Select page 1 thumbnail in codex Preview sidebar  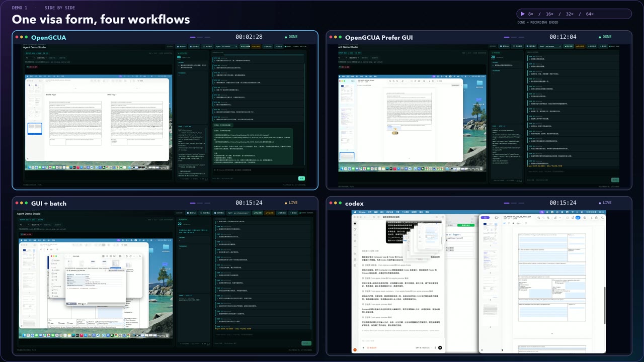[x=490, y=232]
